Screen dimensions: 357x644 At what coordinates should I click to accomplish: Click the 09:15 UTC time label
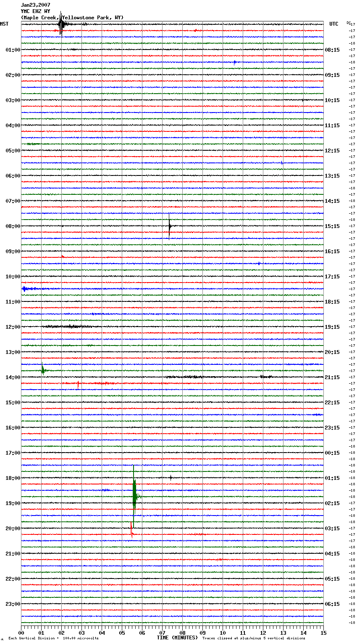332,75
